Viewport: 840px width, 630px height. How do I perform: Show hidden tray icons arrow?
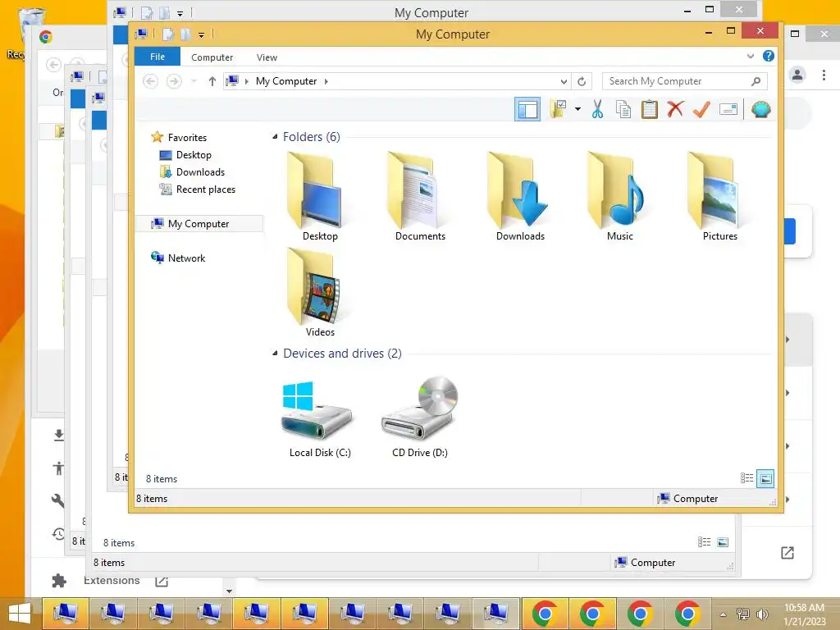tap(724, 614)
